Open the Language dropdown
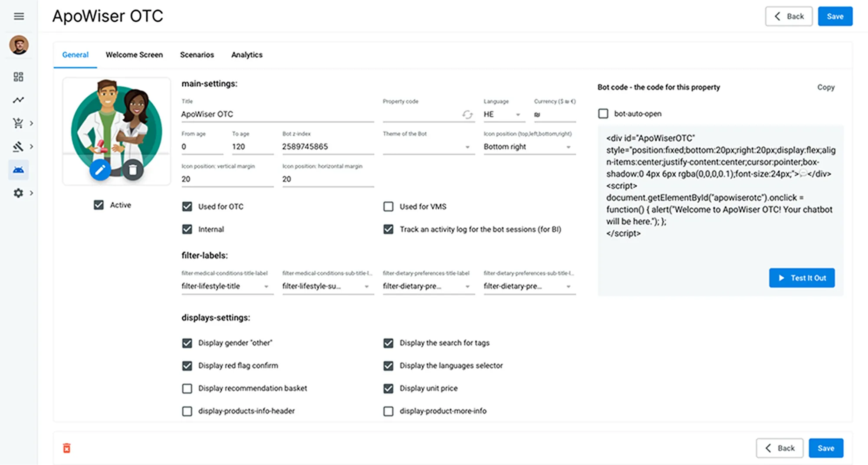Image resolution: width=868 pixels, height=465 pixels. (x=504, y=115)
